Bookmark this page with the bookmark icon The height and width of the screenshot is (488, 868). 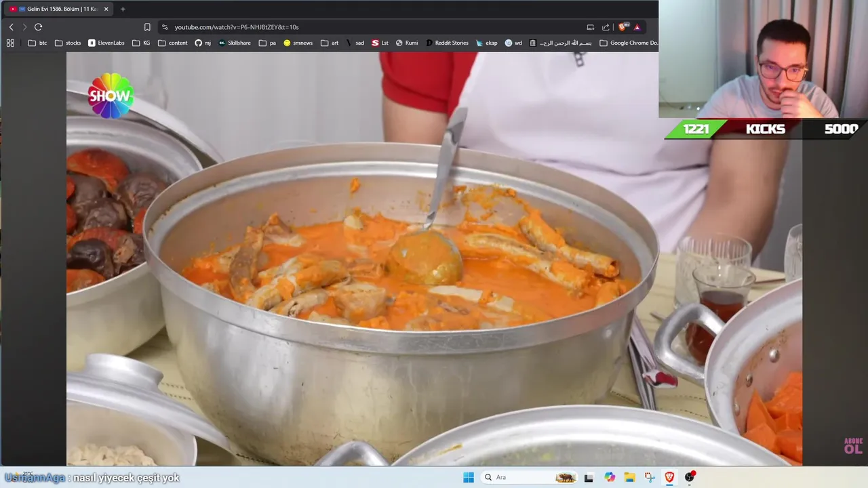(x=147, y=27)
